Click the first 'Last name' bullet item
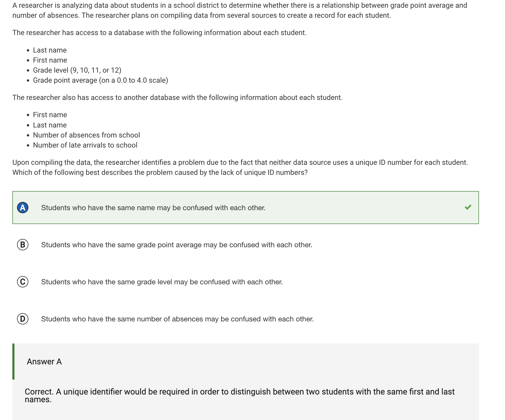Viewport: 505px width, 420px height. tap(50, 50)
